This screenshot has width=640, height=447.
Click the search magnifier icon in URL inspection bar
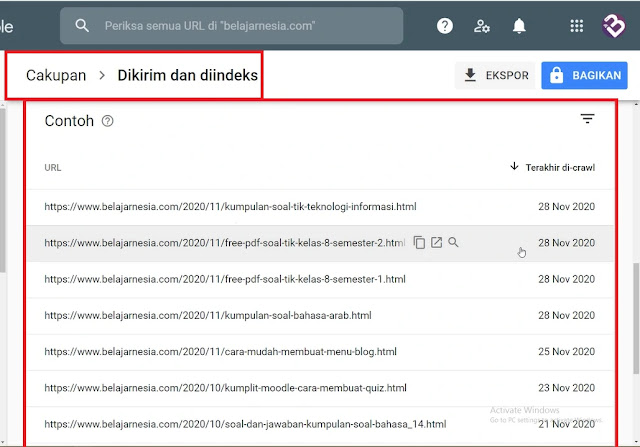[x=82, y=26]
